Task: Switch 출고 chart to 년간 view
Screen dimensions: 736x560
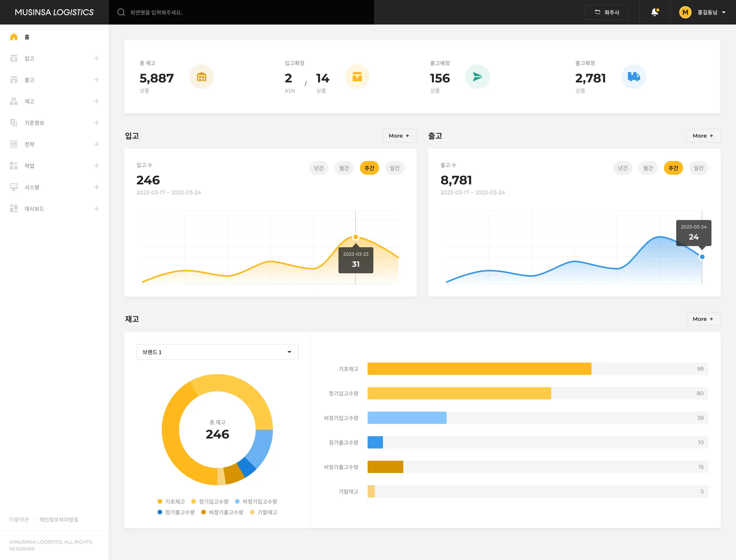Action: click(623, 168)
